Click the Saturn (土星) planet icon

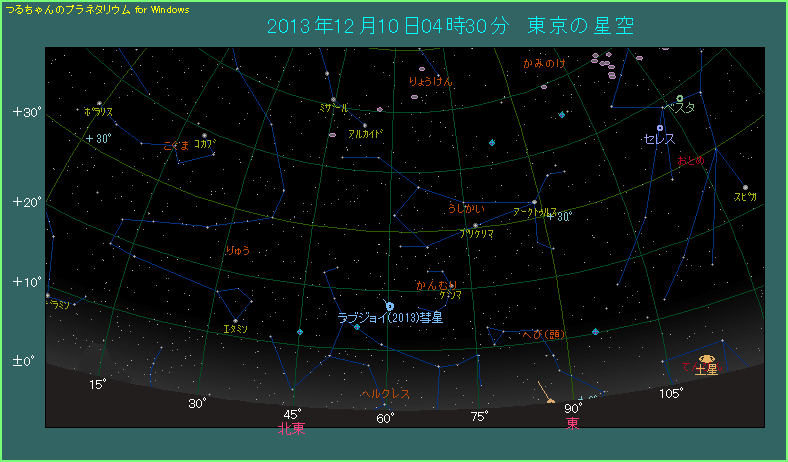(707, 358)
